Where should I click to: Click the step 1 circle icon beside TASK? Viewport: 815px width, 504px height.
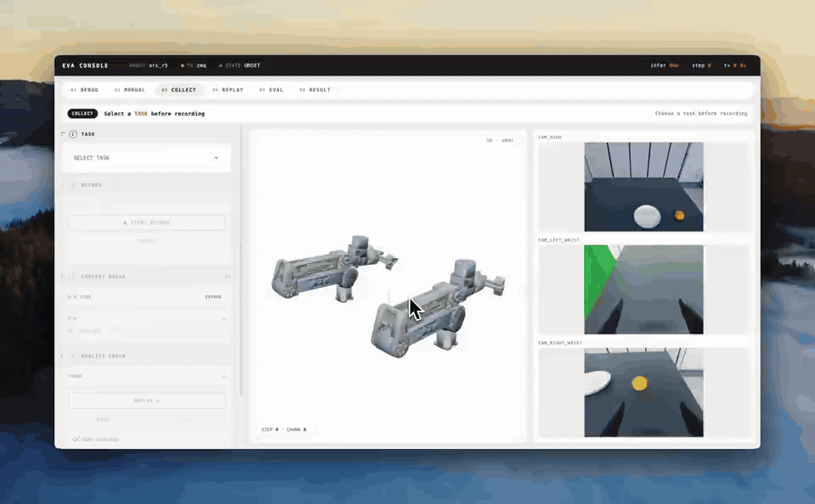pyautogui.click(x=73, y=134)
